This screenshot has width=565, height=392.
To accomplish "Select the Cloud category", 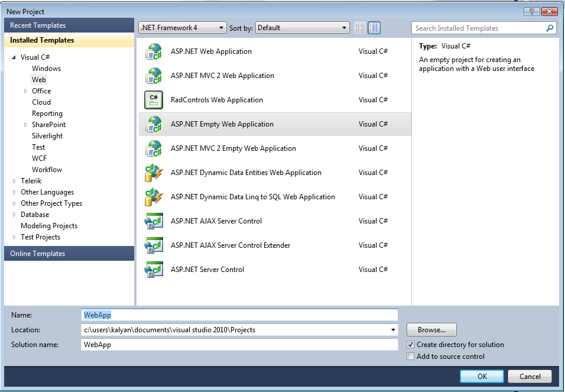I will 41,102.
